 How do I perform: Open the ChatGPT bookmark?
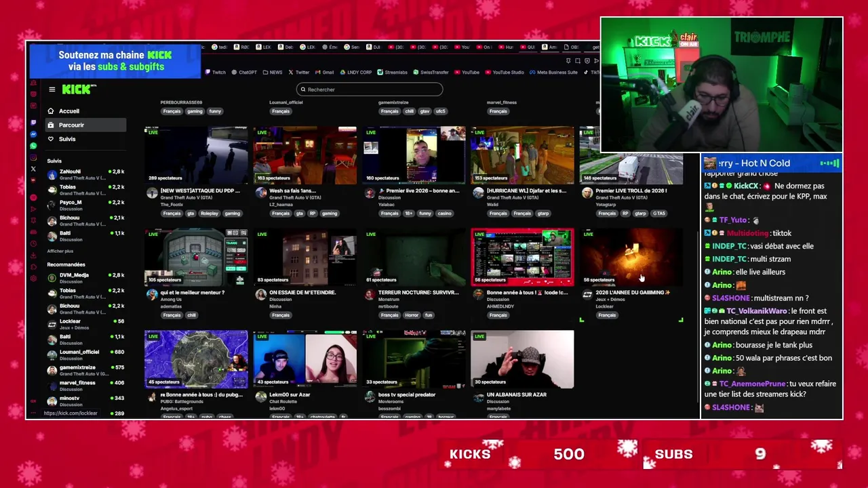pyautogui.click(x=244, y=73)
